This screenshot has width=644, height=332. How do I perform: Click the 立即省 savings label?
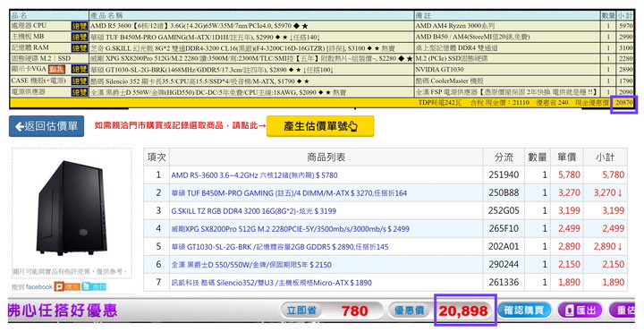coord(301,311)
